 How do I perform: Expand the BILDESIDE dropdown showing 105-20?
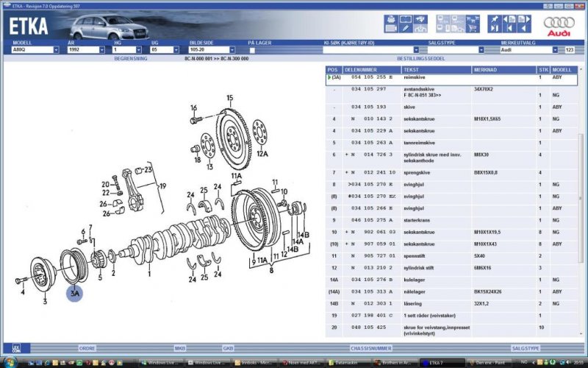(230, 50)
